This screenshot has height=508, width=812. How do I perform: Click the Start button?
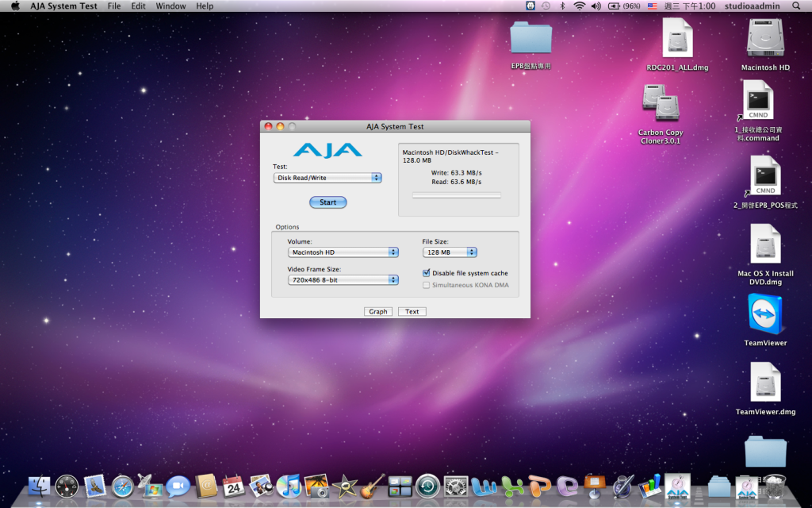(327, 202)
